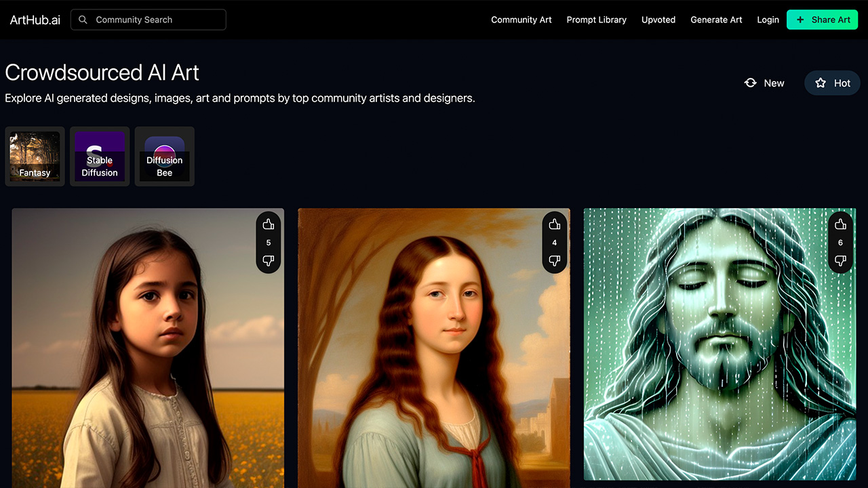Screen dimensions: 868x488
Task: Click thumbs up on the Renaissance portrait
Action: pyautogui.click(x=555, y=224)
